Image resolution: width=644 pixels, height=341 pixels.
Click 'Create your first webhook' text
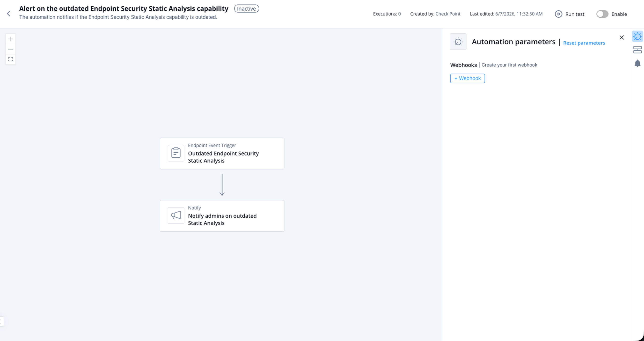pos(509,65)
